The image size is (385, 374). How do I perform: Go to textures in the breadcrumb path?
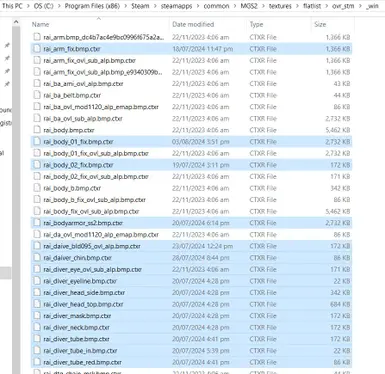pos(280,6)
